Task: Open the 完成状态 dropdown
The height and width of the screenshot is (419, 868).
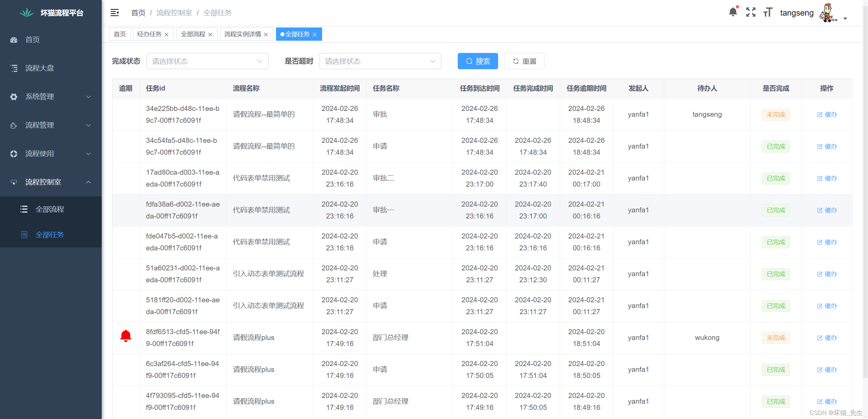Action: [207, 61]
